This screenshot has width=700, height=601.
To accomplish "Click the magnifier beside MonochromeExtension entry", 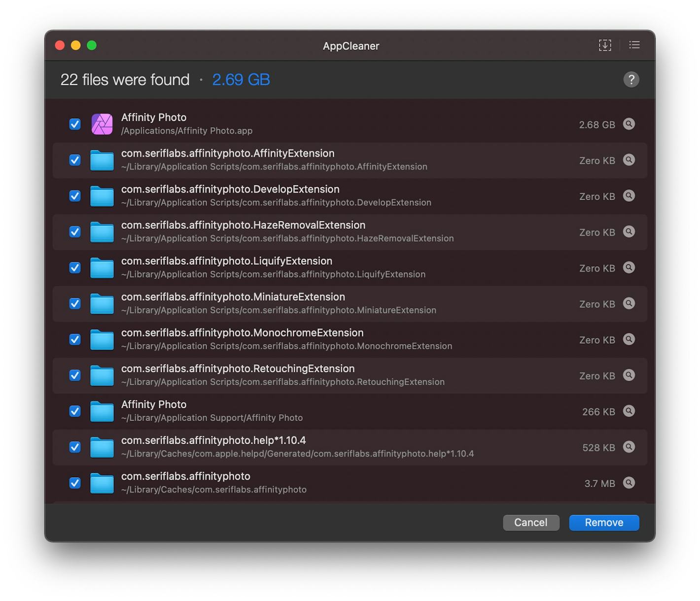I will pos(629,339).
